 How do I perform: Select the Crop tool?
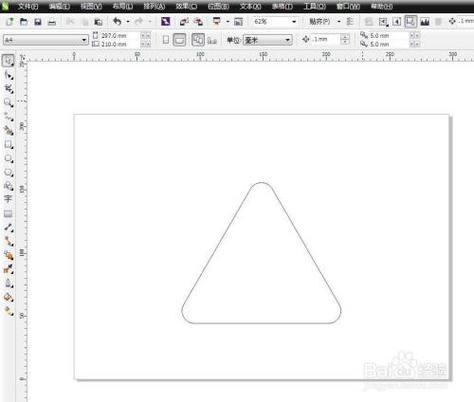pos(9,89)
